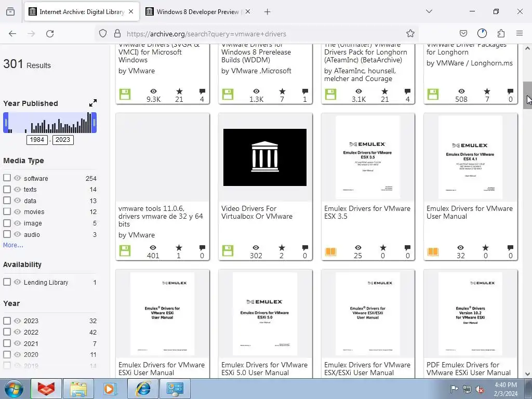Open the Pocket save icon
Image resolution: width=532 pixels, height=399 pixels.
[x=463, y=33]
